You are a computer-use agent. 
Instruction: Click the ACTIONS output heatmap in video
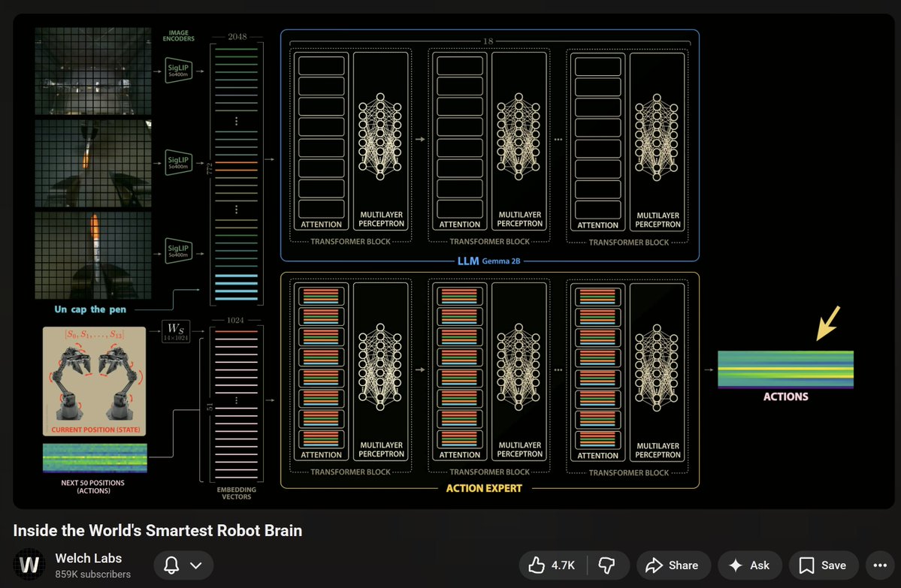point(785,369)
